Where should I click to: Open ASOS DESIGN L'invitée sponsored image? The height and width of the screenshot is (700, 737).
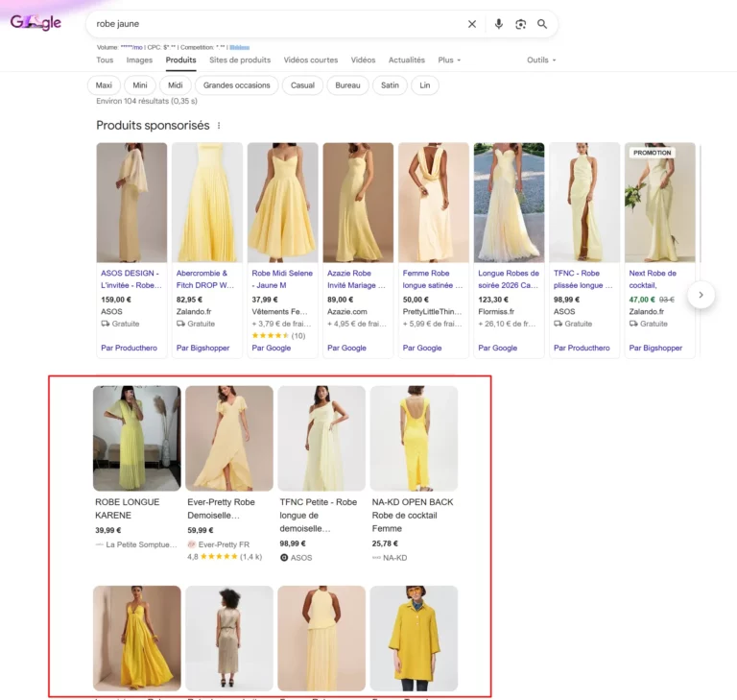click(131, 203)
